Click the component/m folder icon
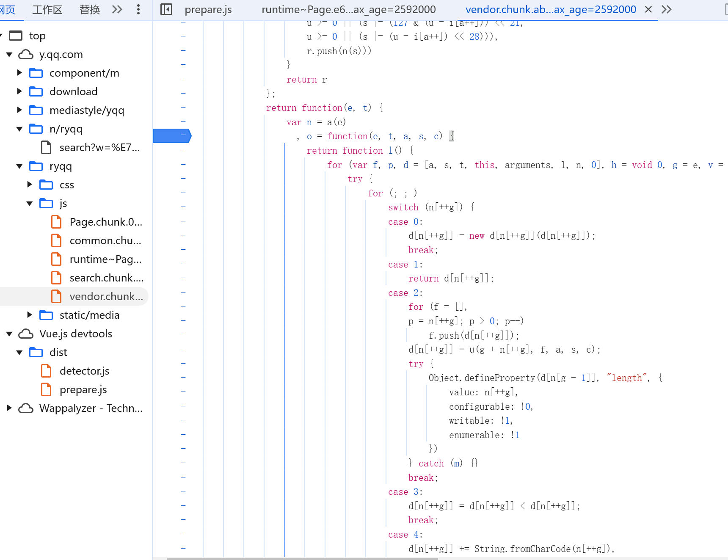Viewport: 728px width, 560px height. [36, 73]
